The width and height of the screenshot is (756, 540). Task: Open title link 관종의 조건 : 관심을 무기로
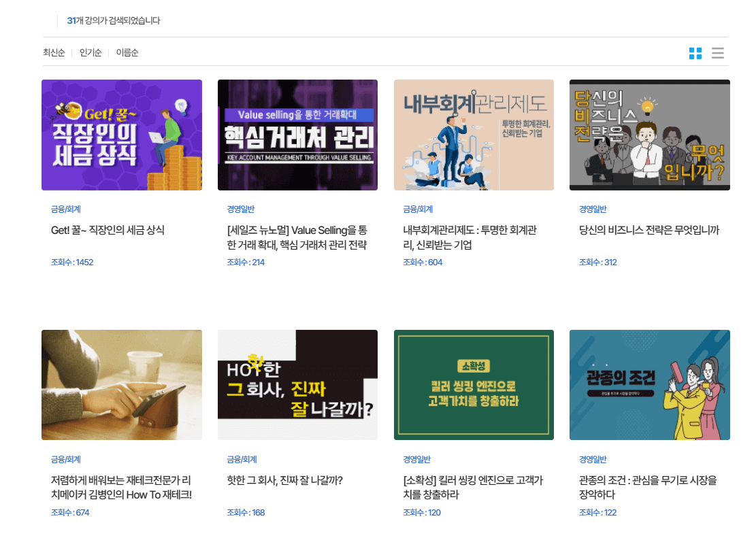pos(648,488)
